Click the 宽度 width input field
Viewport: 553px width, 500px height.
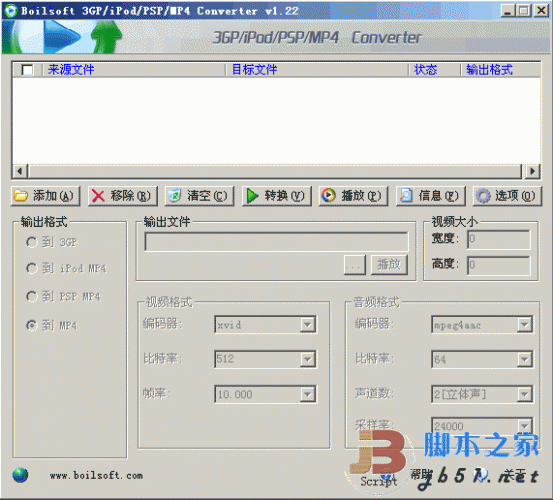pyautogui.click(x=499, y=239)
